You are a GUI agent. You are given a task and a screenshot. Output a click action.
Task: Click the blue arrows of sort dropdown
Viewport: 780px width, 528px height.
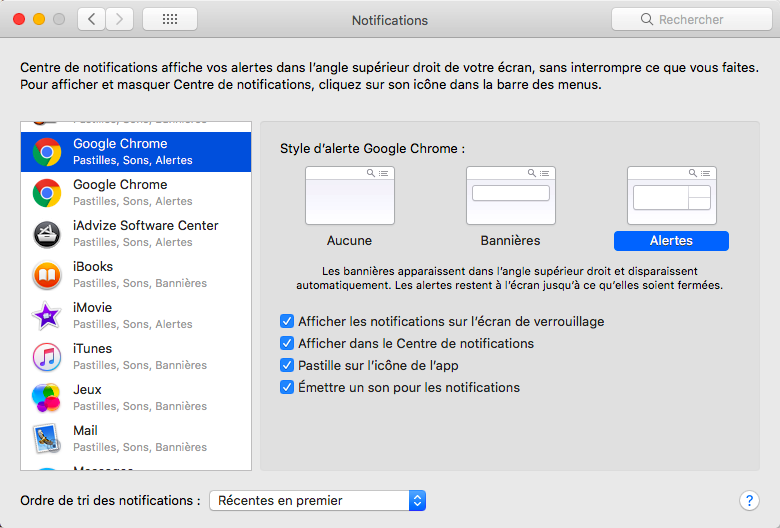click(417, 500)
